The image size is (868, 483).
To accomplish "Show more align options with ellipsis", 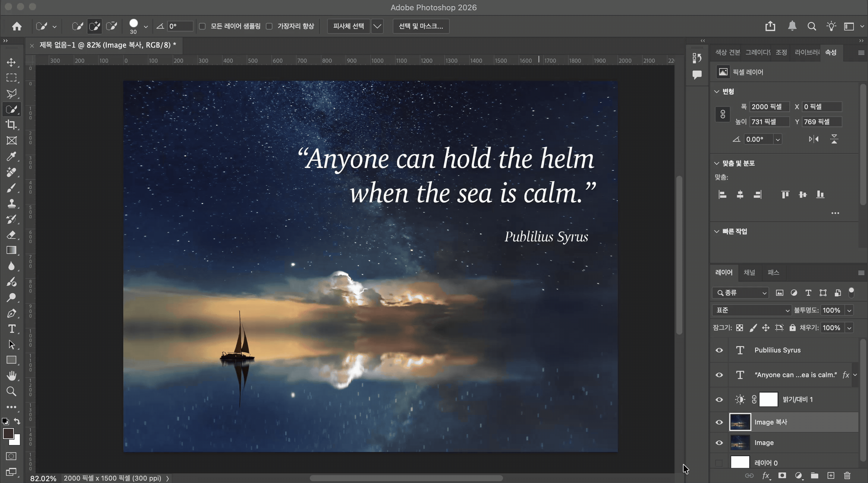I will pos(835,213).
